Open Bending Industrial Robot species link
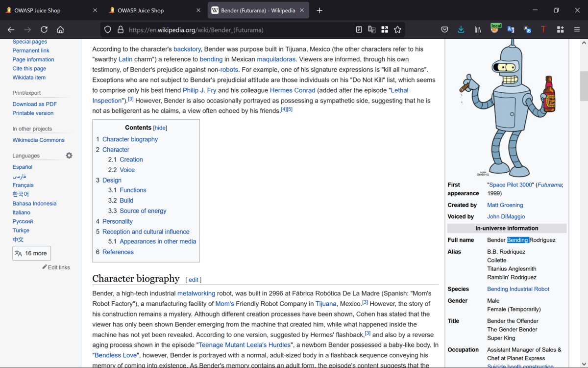The width and height of the screenshot is (588, 368). click(518, 289)
